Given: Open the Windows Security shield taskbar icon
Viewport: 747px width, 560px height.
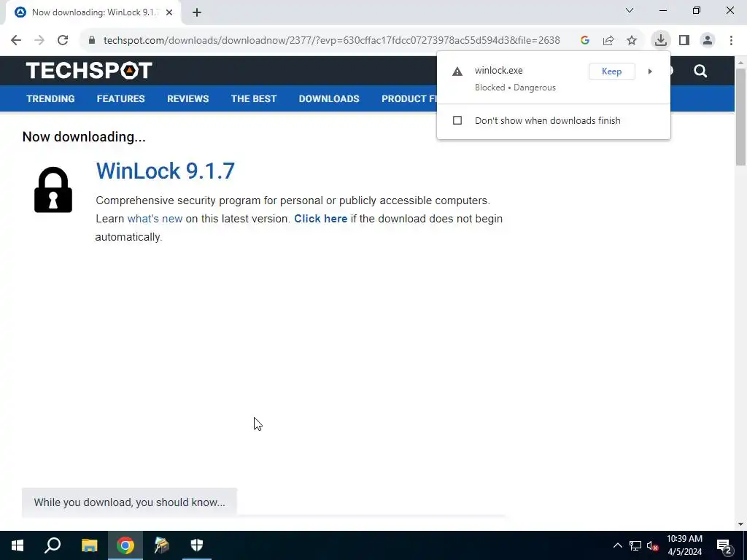Looking at the screenshot, I should click(x=197, y=545).
